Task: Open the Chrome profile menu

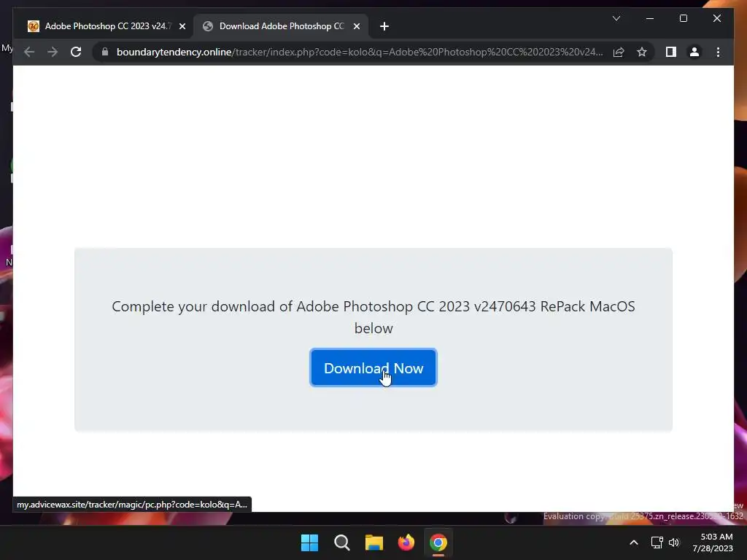Action: tap(694, 52)
